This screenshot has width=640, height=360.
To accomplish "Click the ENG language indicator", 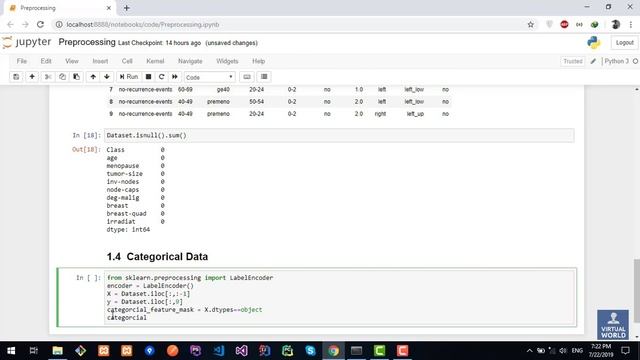I will (577, 351).
